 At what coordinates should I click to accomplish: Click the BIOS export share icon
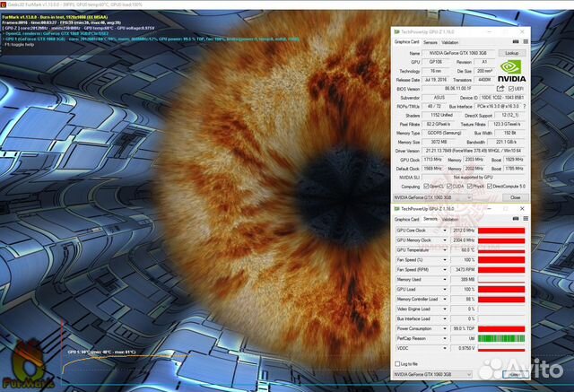500,89
